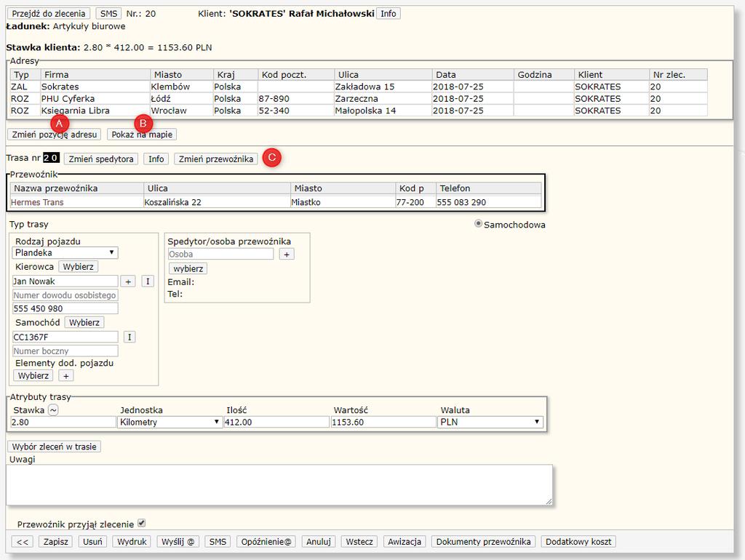Click Dodatkowy koszt button
Image resolution: width=745 pixels, height=560 pixels.
(x=578, y=542)
